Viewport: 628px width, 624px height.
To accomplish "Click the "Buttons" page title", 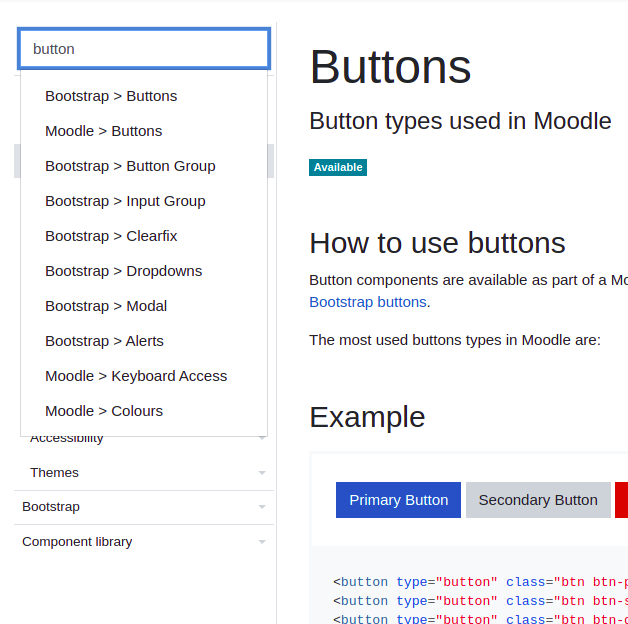I will pos(390,67).
